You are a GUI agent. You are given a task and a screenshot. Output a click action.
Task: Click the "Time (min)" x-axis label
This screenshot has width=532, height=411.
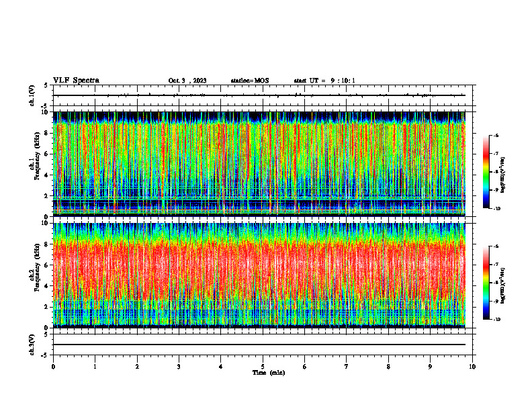pos(269,373)
